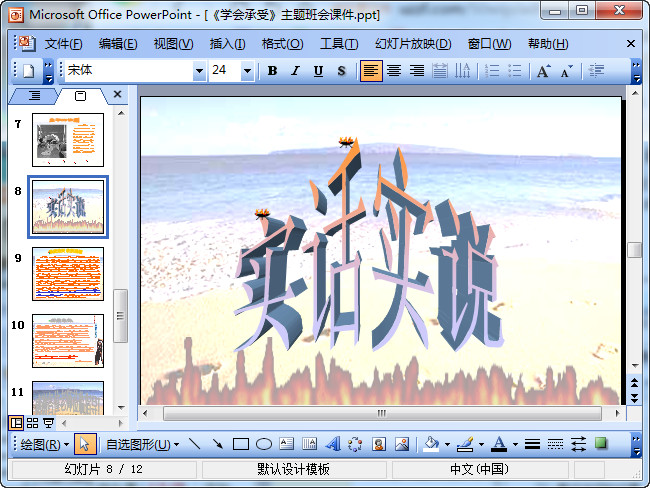
Task: Toggle Align Right
Action: 417,71
